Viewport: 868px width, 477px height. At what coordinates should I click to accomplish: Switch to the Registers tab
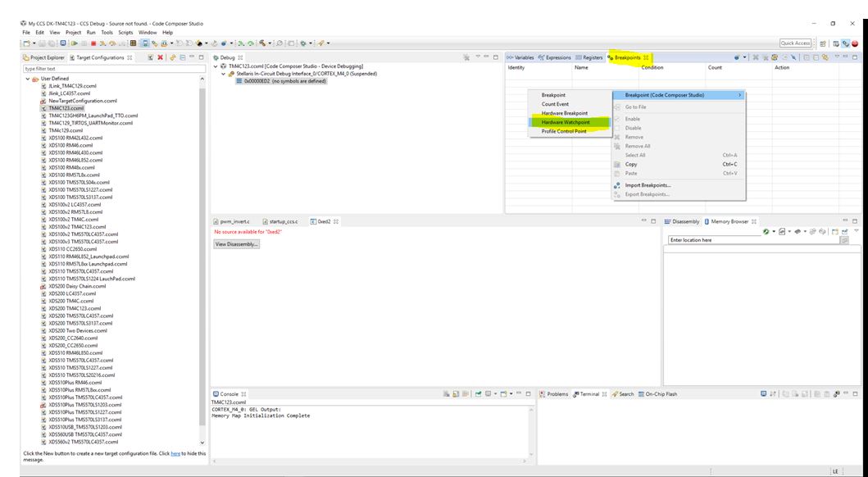pos(589,57)
